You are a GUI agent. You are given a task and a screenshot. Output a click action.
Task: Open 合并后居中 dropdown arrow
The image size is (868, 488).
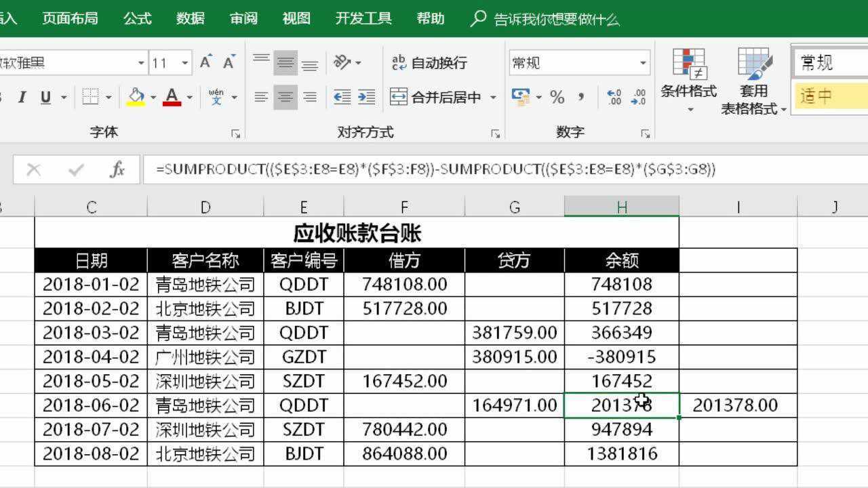tap(493, 98)
